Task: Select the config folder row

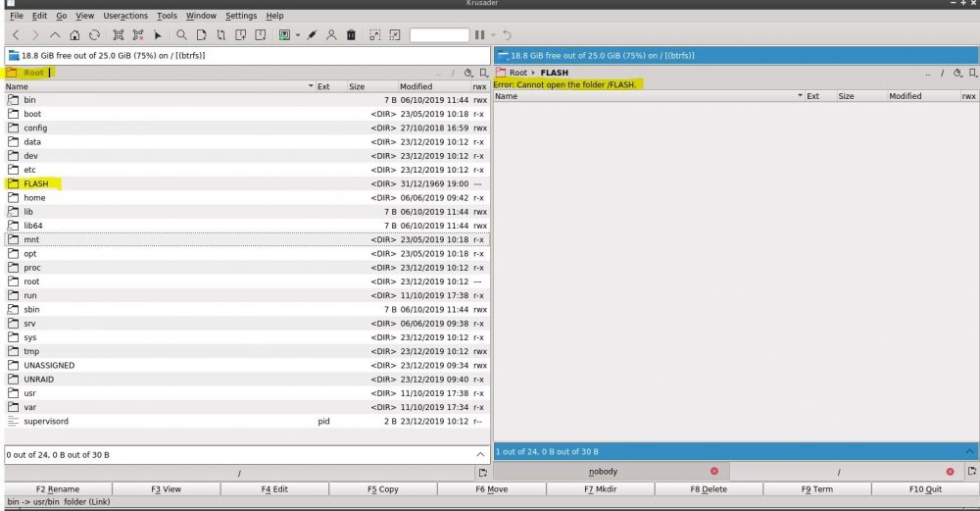Action: pos(247,128)
